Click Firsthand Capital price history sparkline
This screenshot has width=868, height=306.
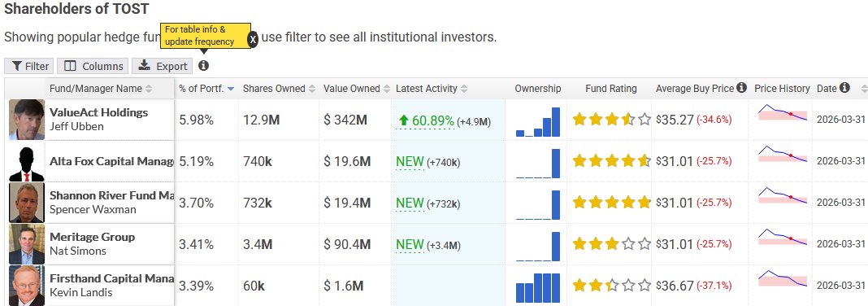[782, 279]
